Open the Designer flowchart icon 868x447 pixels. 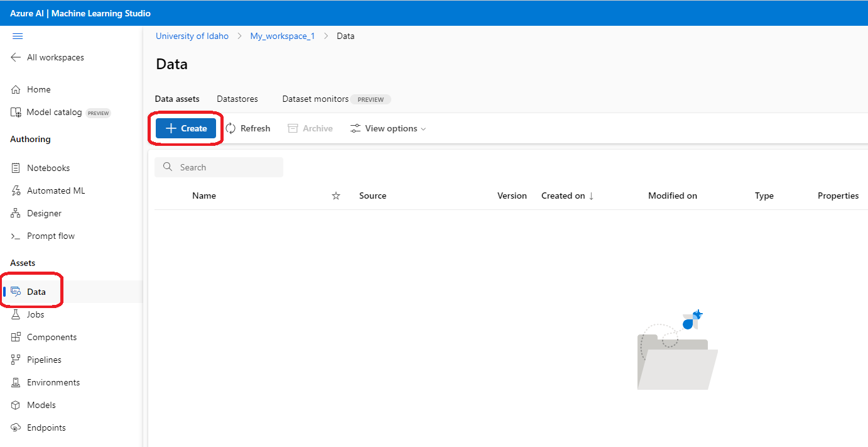16,213
